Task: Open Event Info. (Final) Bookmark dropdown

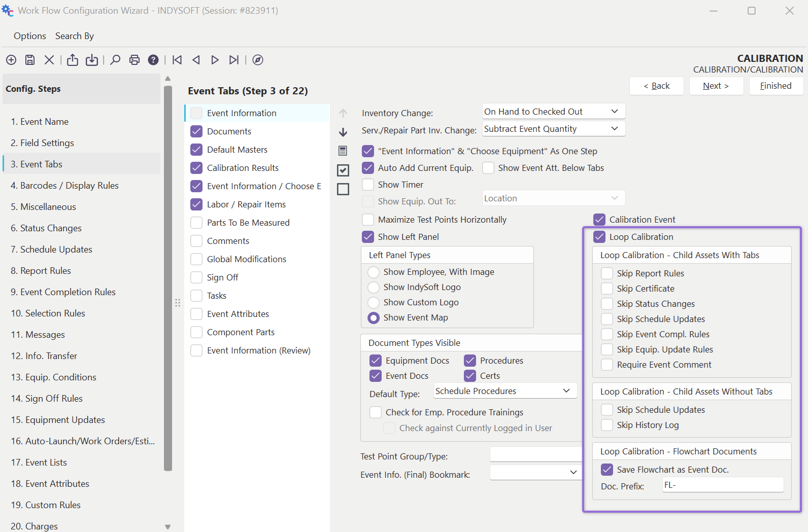Action: [x=535, y=472]
